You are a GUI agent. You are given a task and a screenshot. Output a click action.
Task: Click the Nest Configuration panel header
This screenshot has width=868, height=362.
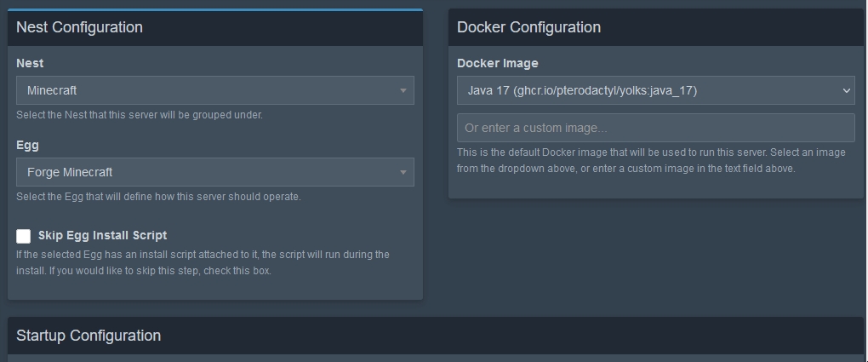pyautogui.click(x=79, y=27)
